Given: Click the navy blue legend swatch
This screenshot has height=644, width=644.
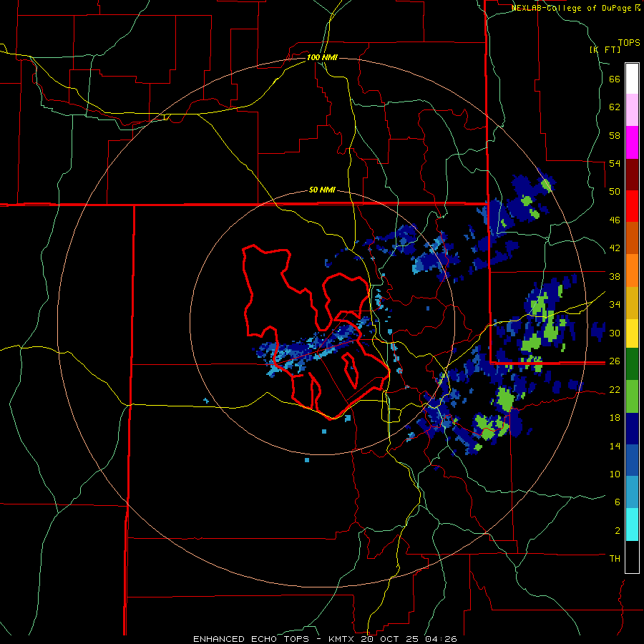Looking at the screenshot, I should coord(632,429).
